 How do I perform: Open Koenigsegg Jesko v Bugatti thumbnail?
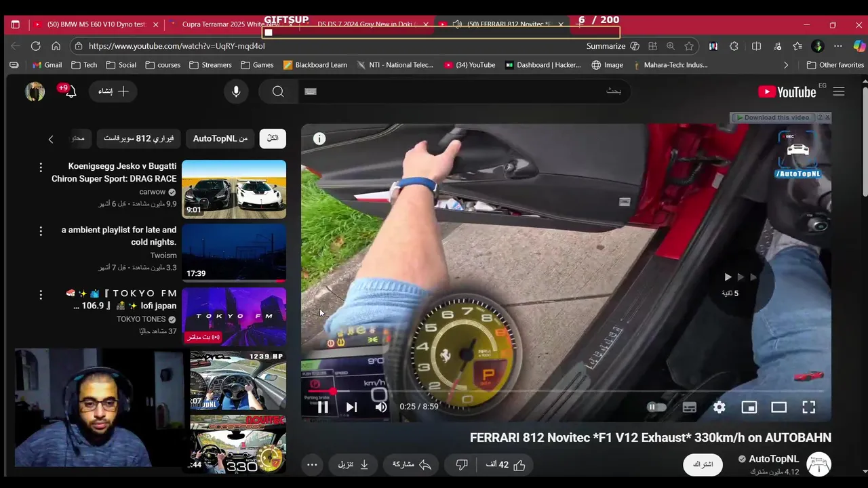click(234, 189)
